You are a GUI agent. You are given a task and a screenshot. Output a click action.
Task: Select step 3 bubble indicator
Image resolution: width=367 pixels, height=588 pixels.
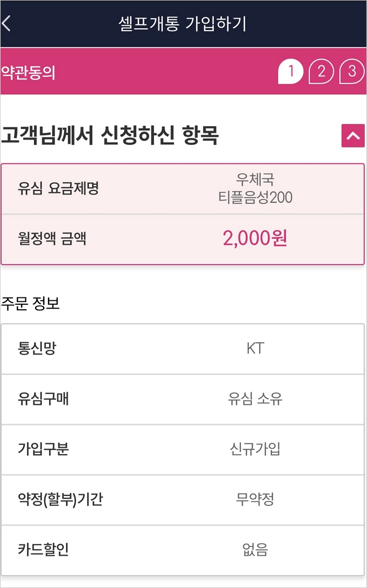[x=352, y=71]
